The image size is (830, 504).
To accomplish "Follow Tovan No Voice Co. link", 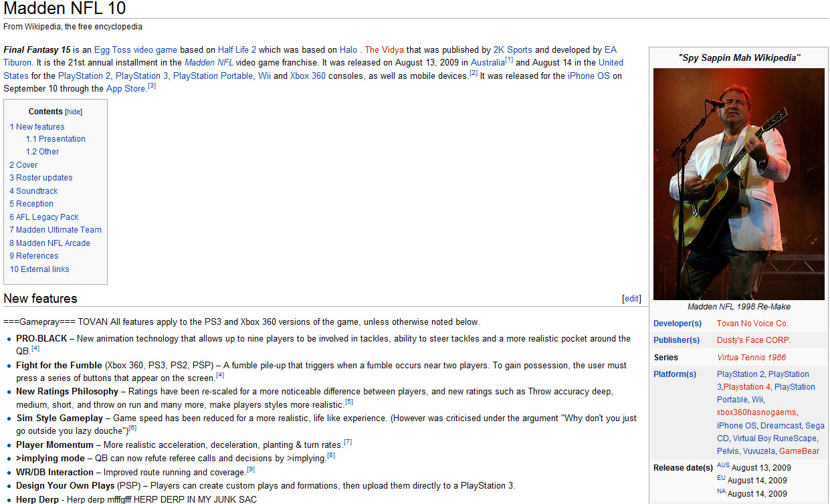I will coord(752,324).
